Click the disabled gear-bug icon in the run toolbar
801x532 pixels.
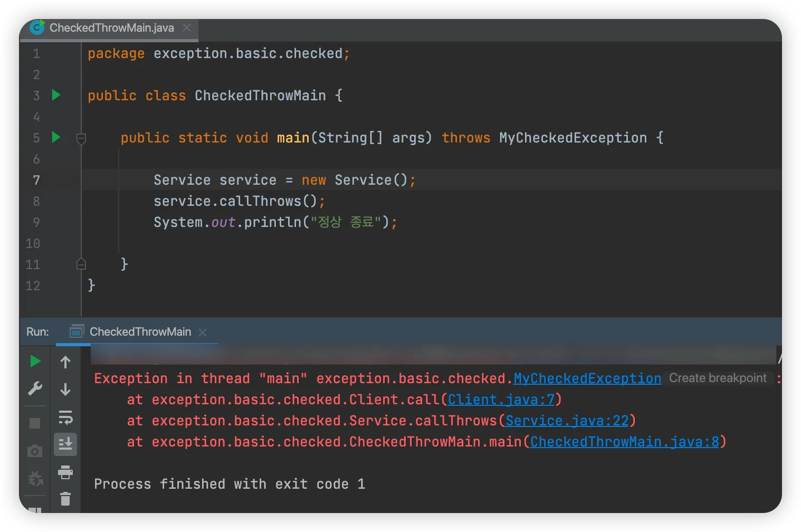click(35, 479)
